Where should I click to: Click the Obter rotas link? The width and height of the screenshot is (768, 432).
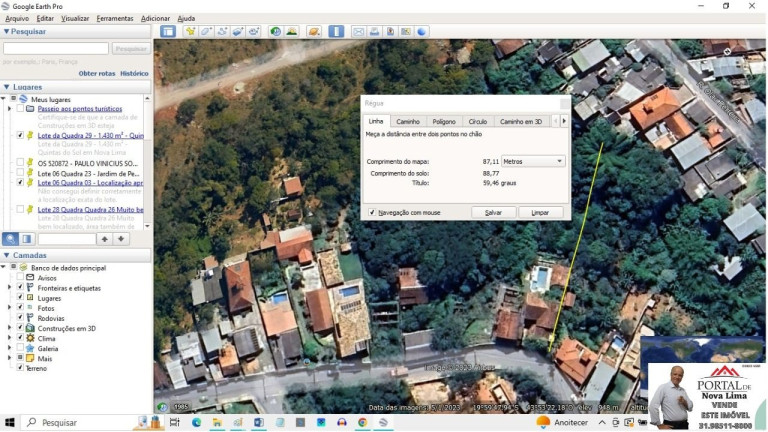[97, 73]
